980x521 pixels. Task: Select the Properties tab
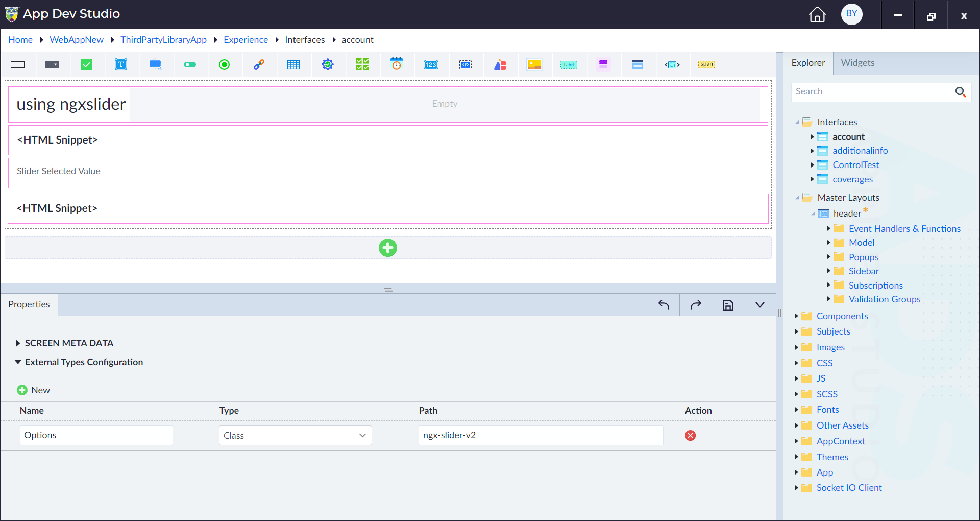[x=29, y=304]
